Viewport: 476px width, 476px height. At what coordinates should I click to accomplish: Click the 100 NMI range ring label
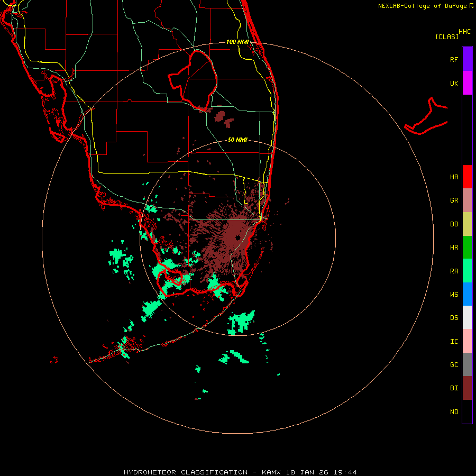click(x=237, y=42)
